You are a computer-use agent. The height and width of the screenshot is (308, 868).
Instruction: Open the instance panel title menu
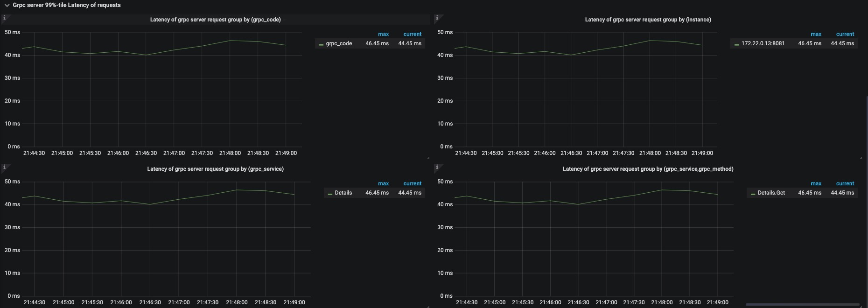click(648, 20)
